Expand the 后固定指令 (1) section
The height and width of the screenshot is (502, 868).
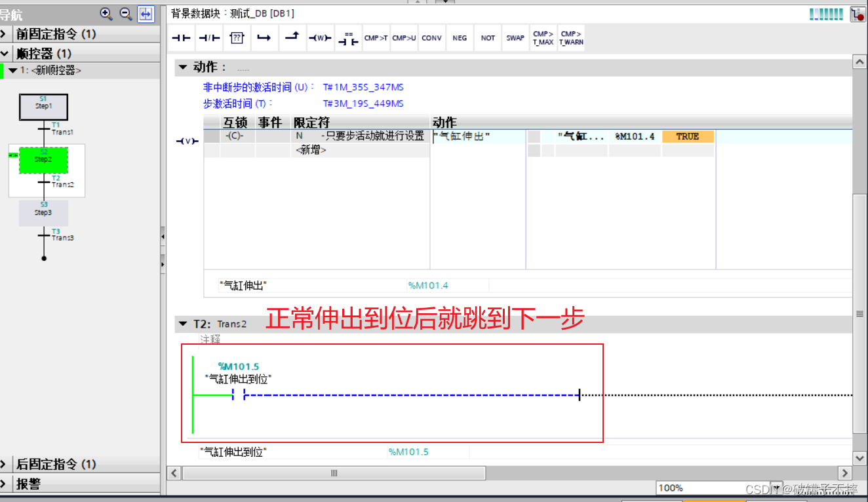(4, 464)
